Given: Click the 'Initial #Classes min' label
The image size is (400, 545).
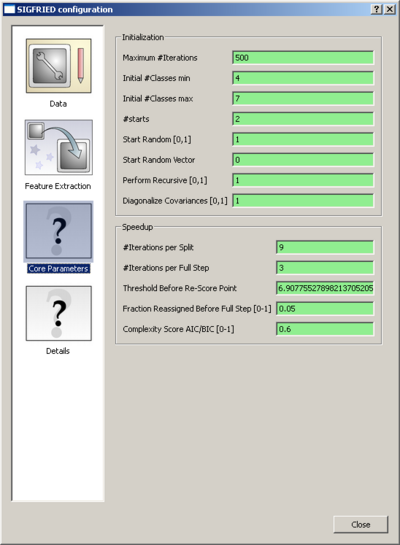Looking at the screenshot, I should (156, 78).
